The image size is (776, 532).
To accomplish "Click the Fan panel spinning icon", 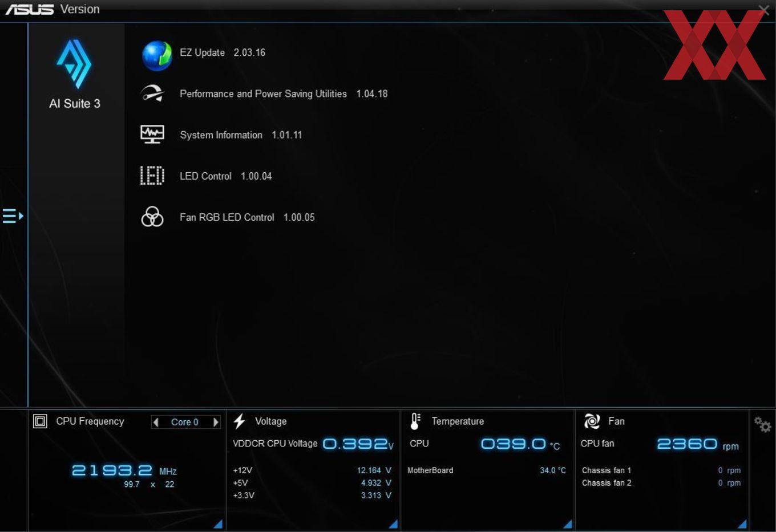I will [592, 421].
